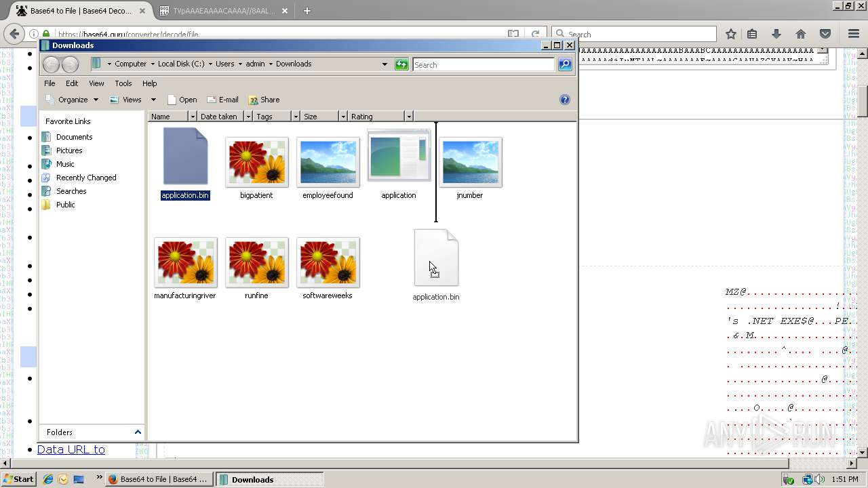The width and height of the screenshot is (868, 488).
Task: Click the E-mail toolbar button
Action: [x=222, y=100]
